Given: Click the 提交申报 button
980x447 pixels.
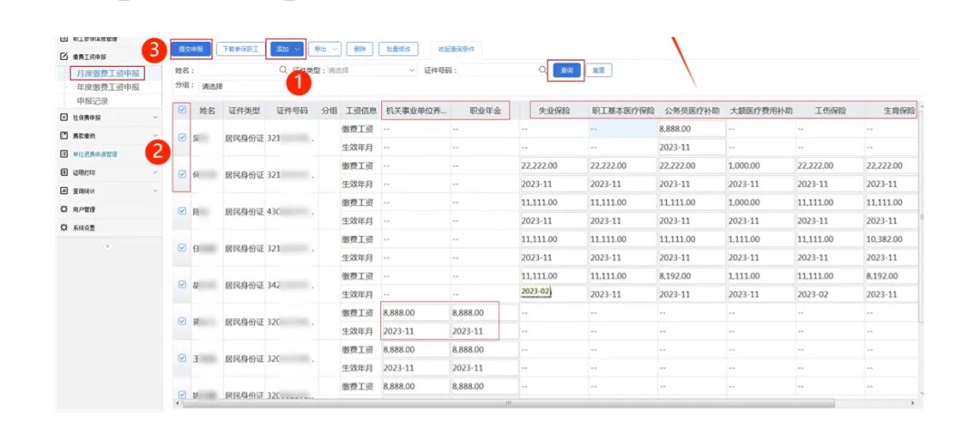Looking at the screenshot, I should [x=191, y=49].
